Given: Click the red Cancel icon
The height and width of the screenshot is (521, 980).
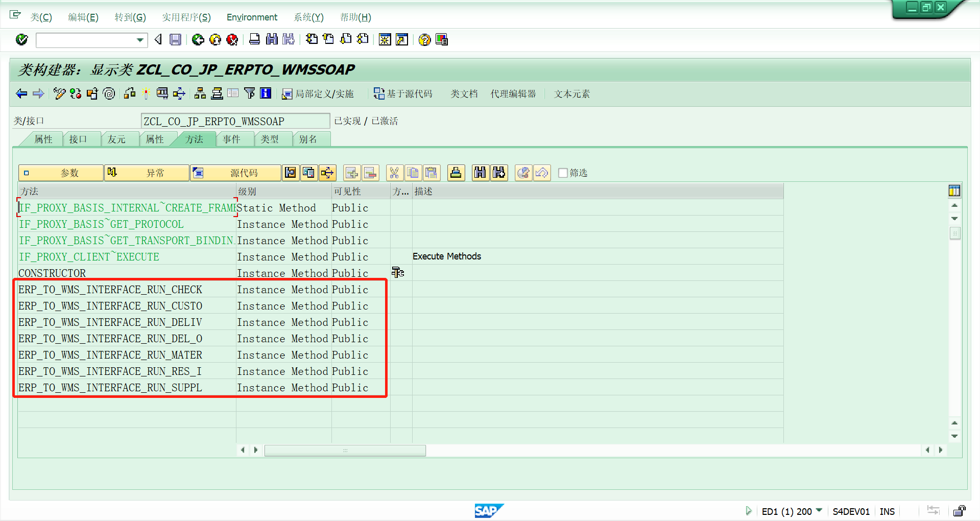Looking at the screenshot, I should pos(232,39).
